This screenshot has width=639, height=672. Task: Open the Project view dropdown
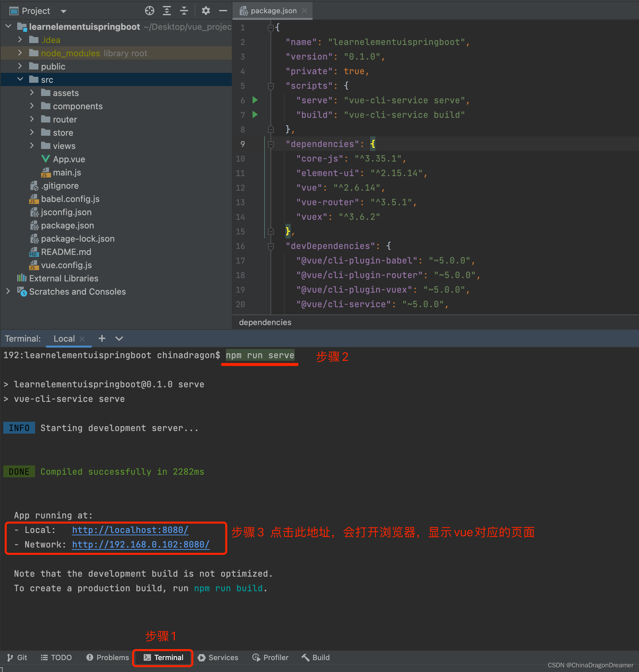click(63, 11)
